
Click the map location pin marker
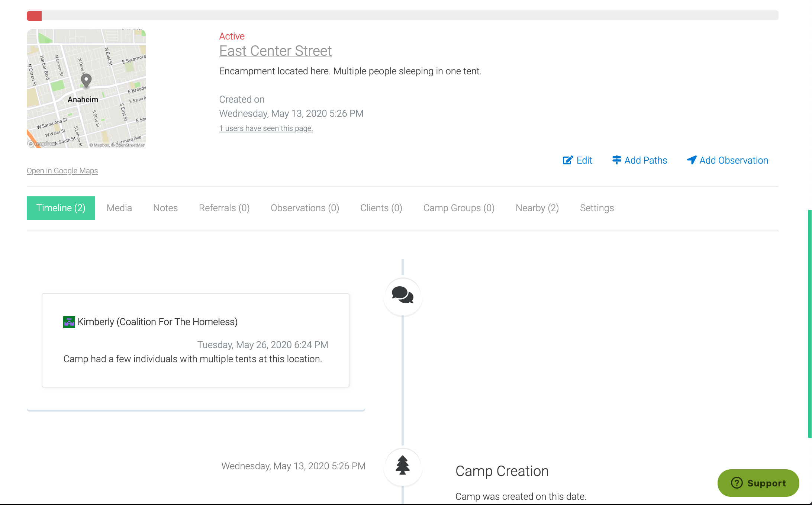[x=86, y=80]
